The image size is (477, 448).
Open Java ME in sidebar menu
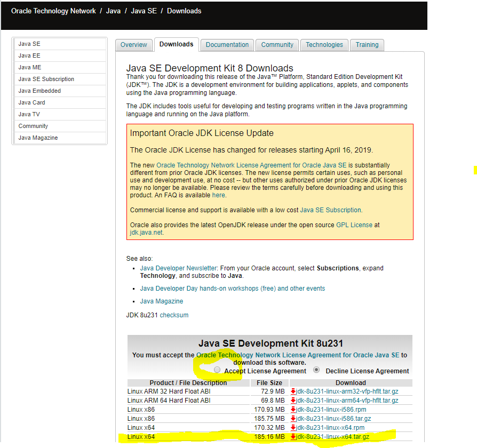60,68
